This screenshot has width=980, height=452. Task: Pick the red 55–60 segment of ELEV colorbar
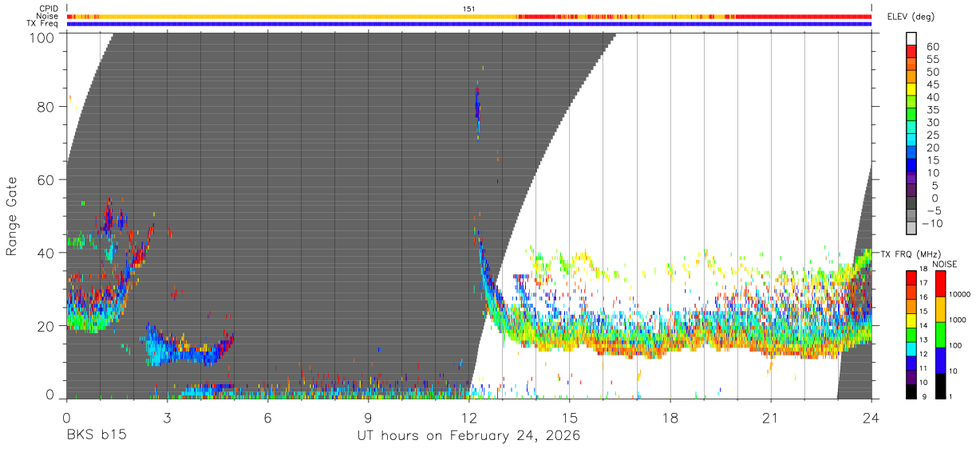[x=911, y=52]
